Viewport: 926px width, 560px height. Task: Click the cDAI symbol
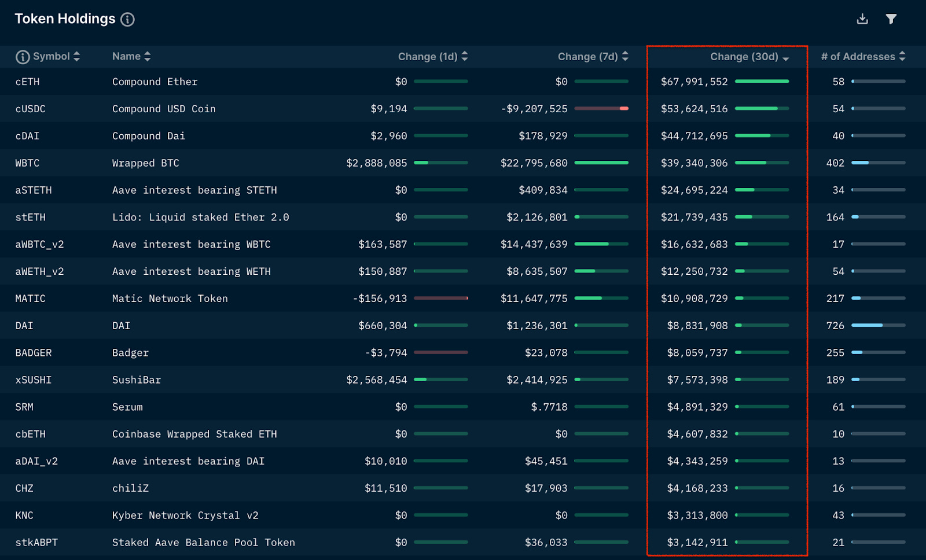point(27,136)
